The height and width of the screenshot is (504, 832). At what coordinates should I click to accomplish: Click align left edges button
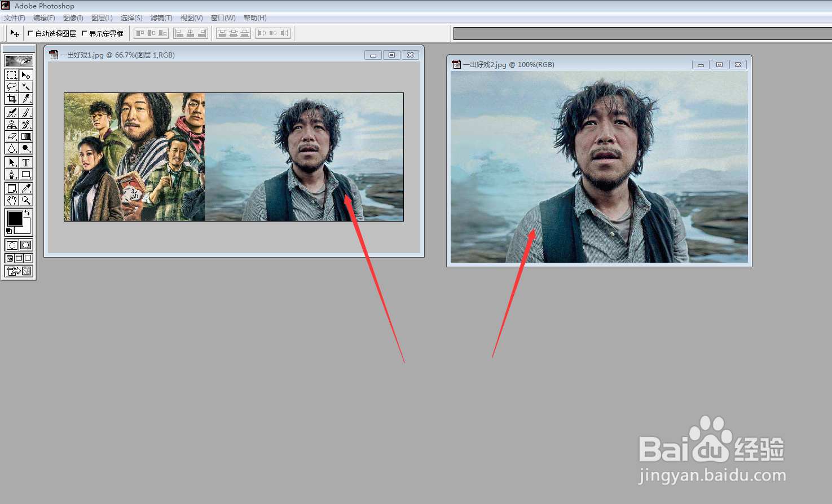[x=179, y=33]
